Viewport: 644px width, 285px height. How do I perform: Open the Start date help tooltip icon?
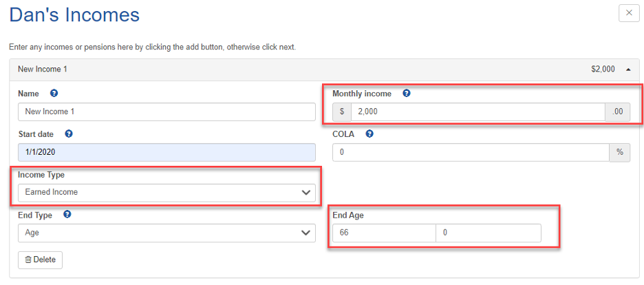tap(69, 134)
